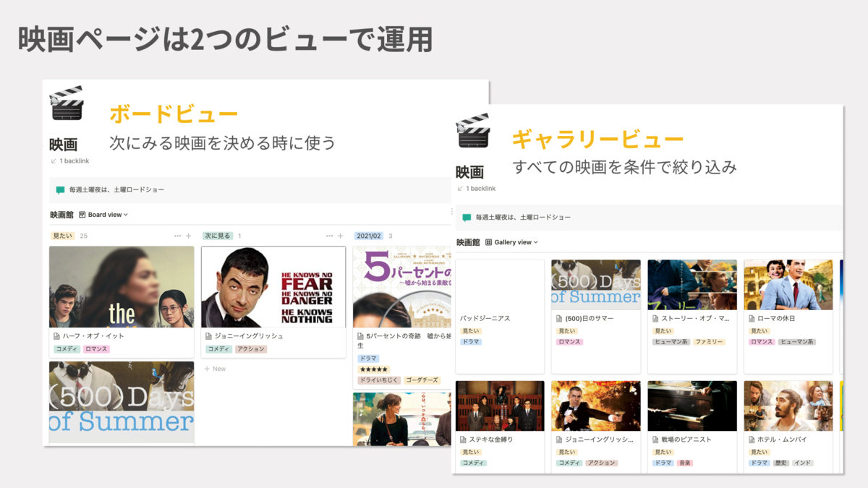Image resolution: width=868 pixels, height=488 pixels.
Task: Open ホテル・ムンバイ gallery cover image
Action: pos(788,406)
